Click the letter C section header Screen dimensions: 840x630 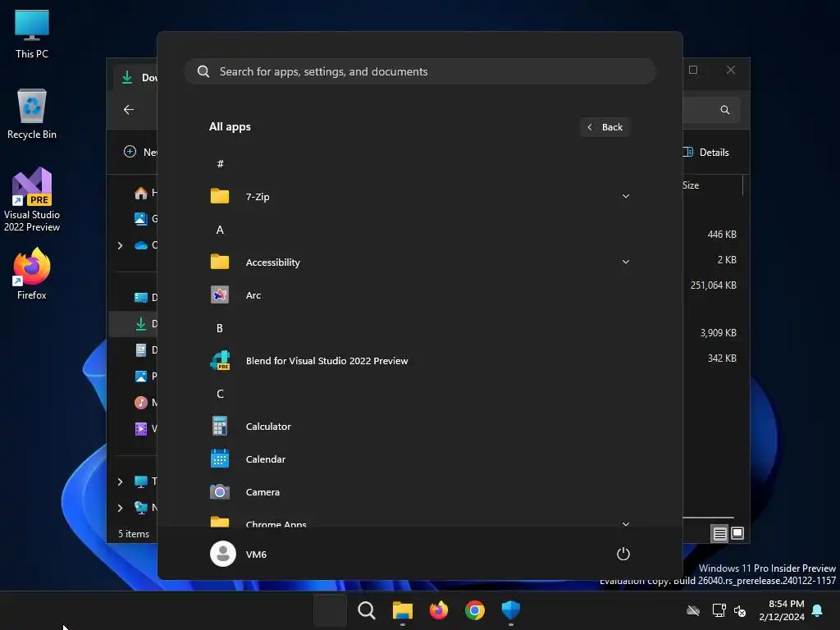220,394
